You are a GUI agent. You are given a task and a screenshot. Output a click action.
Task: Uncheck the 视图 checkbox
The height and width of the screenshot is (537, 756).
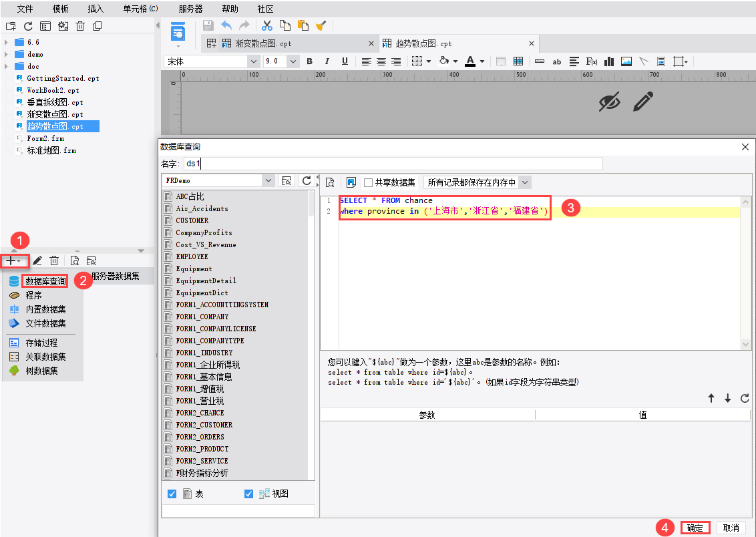248,494
